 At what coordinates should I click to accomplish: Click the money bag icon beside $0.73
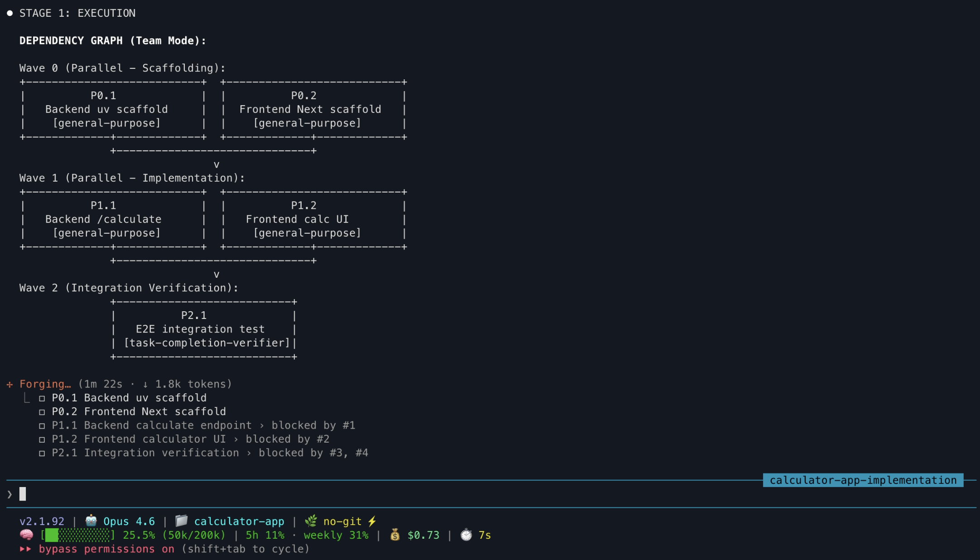pos(395,535)
